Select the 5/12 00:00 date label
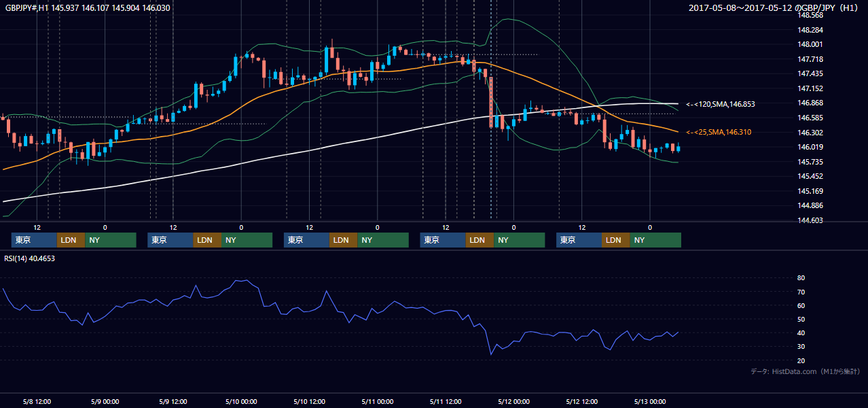This screenshot has height=408, width=868. coord(513,402)
